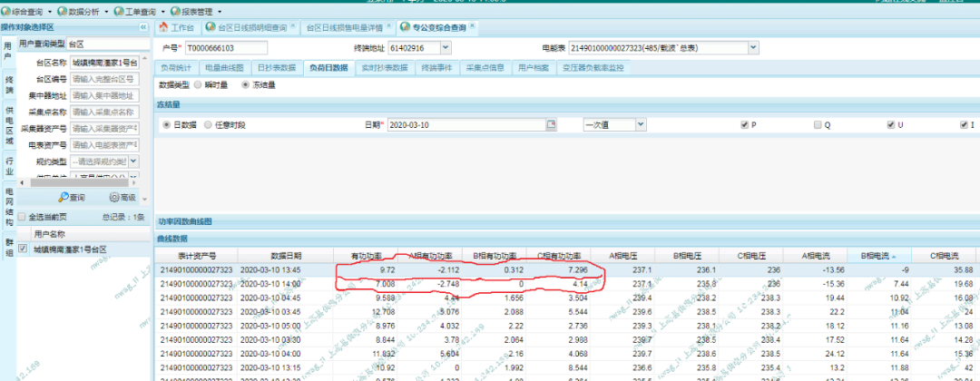The width and height of the screenshot is (980, 381).
Task: Open the 供电区域 vertical side tab
Action: pyautogui.click(x=8, y=126)
